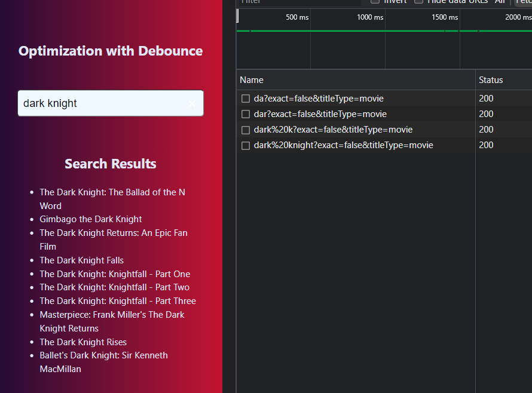This screenshot has height=393, width=532.
Task: Tick the checkbox for dark%20knight request
Action: coord(245,146)
